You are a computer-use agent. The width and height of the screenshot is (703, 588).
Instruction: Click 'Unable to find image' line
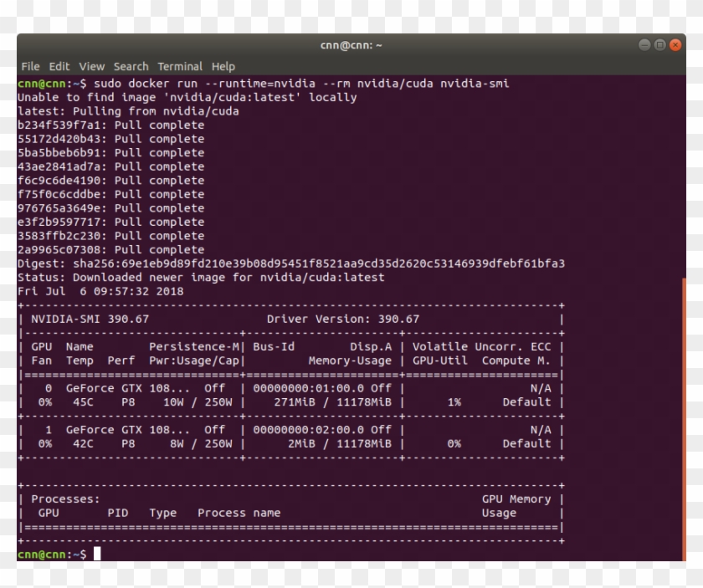click(x=187, y=98)
